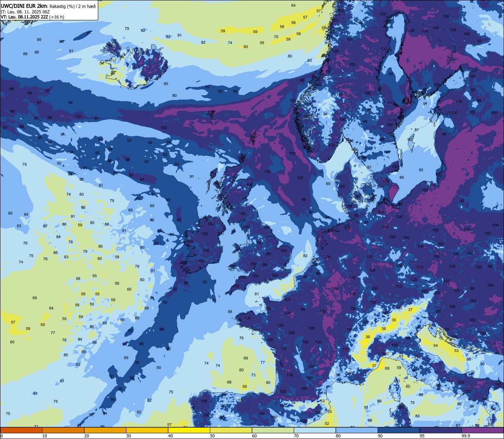Select the "20" legend tick label

pyautogui.click(x=87, y=436)
